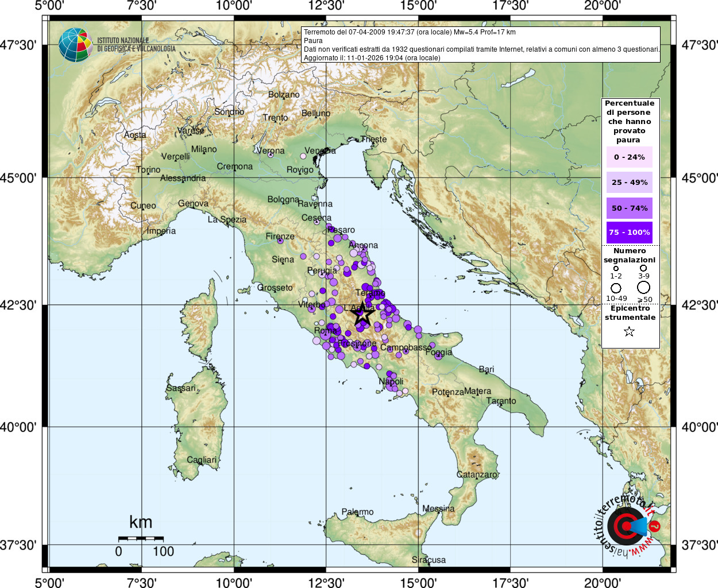718x588 pixels.
Task: Click the Aosta city label
Action: [135, 135]
